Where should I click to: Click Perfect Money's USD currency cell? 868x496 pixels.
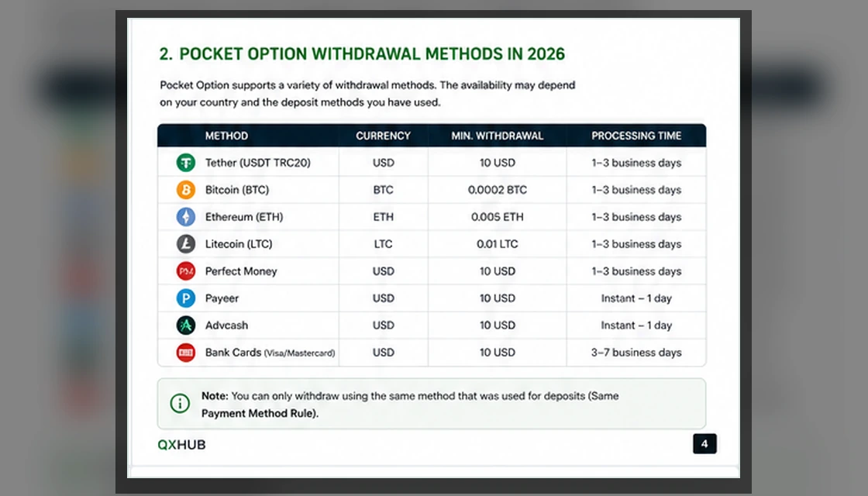point(383,271)
